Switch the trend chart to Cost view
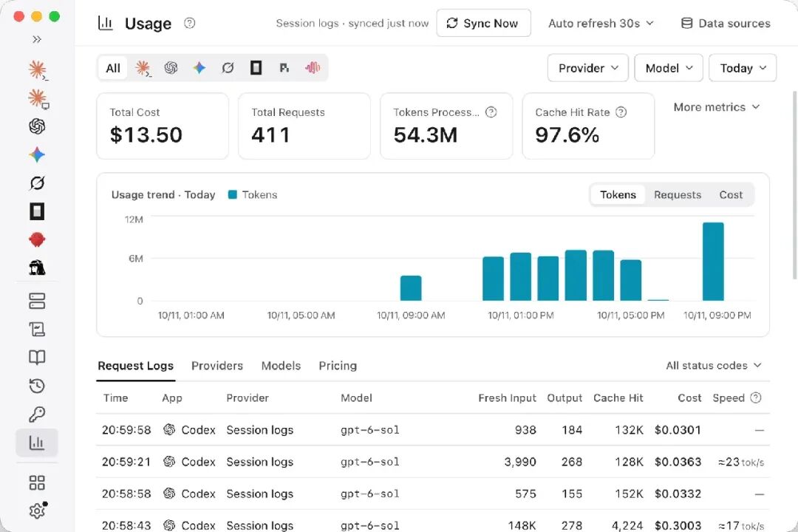 point(731,195)
